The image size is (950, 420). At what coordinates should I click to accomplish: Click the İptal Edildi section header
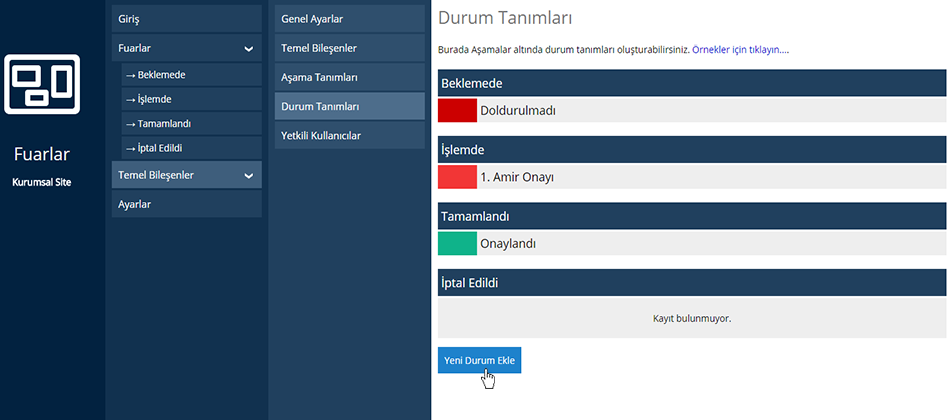click(692, 282)
